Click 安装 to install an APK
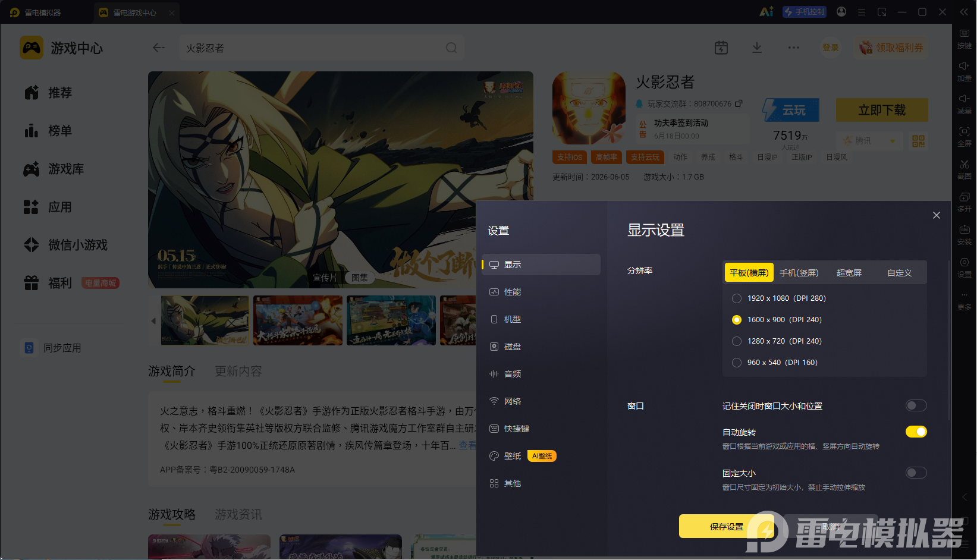 965,235
